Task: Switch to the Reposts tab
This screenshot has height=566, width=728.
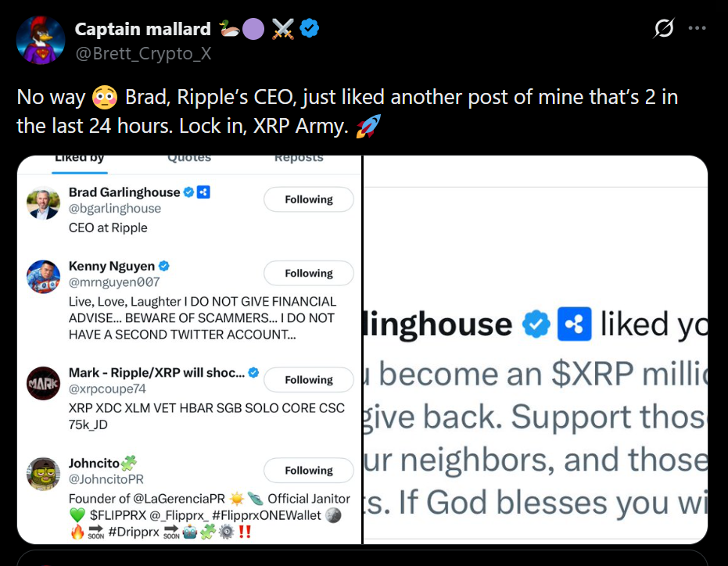Action: (x=299, y=158)
